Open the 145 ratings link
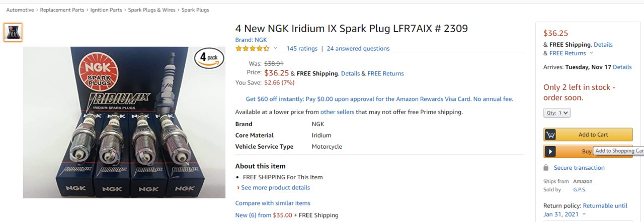Viewport: 644px width, 222px height. 302,49
